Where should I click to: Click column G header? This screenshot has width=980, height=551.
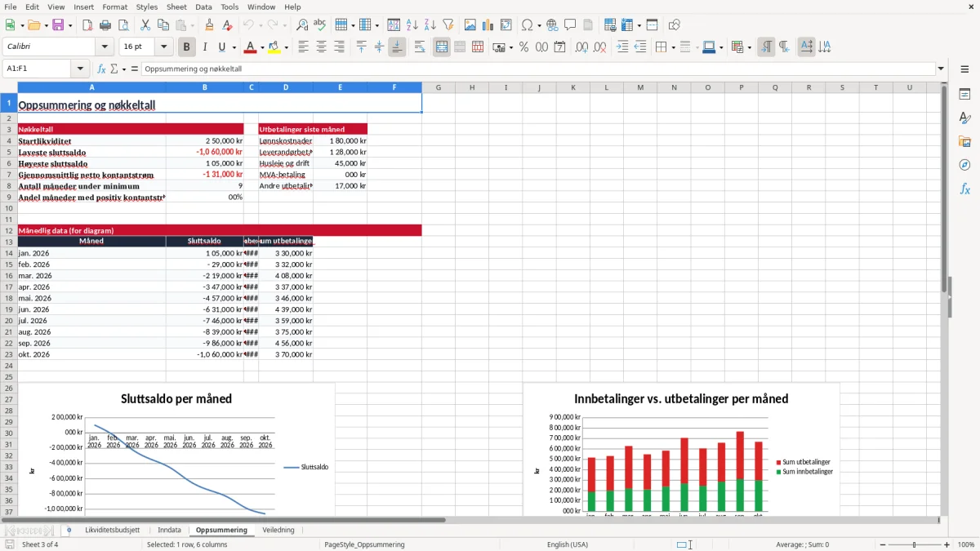pyautogui.click(x=439, y=87)
